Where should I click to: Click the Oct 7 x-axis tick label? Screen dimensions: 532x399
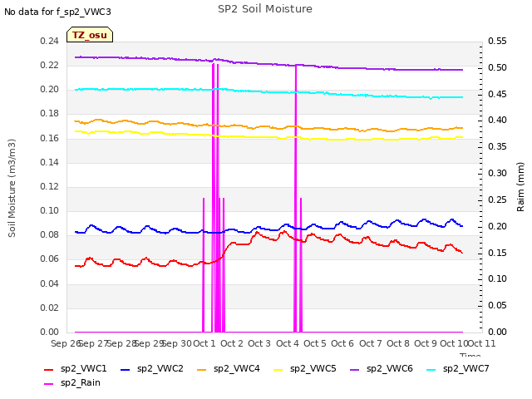tap(371, 343)
